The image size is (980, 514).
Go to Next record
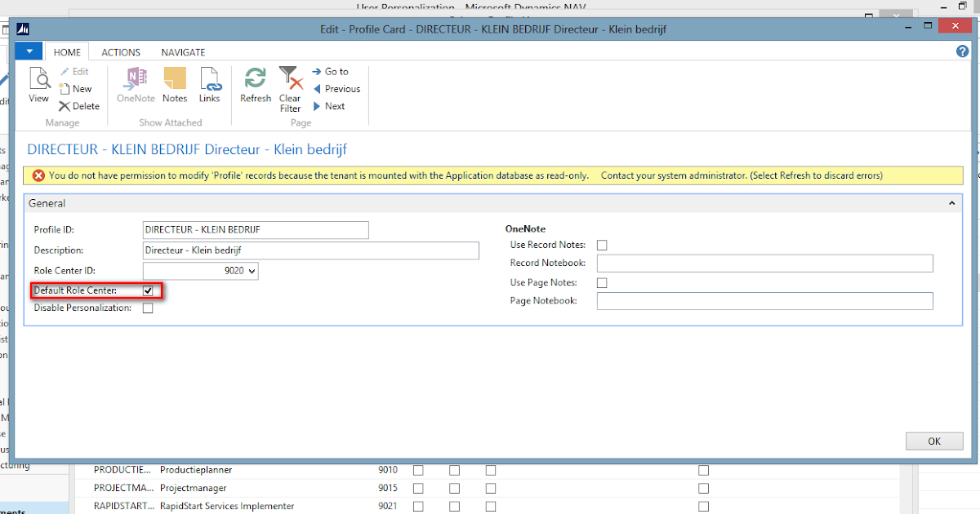[x=329, y=106]
